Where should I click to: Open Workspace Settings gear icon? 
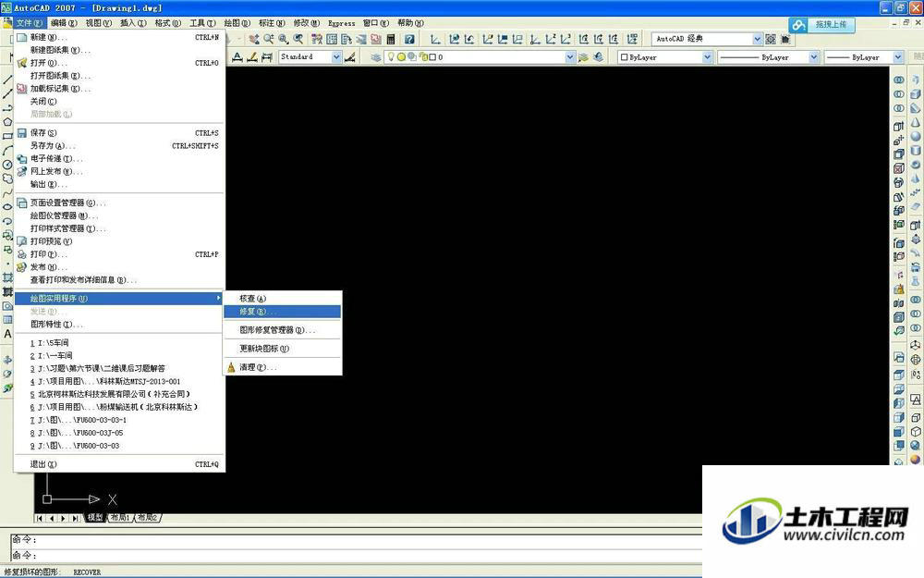[771, 39]
